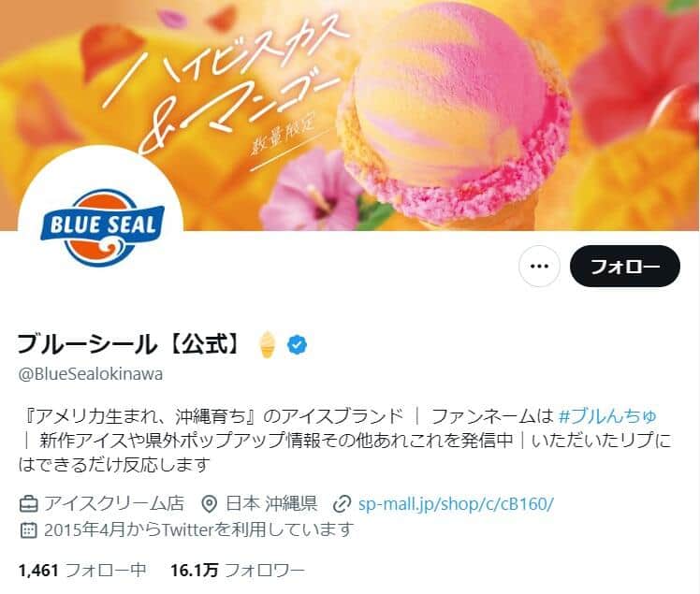
Task: Click the soft-serve ice cream emoji
Action: pos(268,344)
